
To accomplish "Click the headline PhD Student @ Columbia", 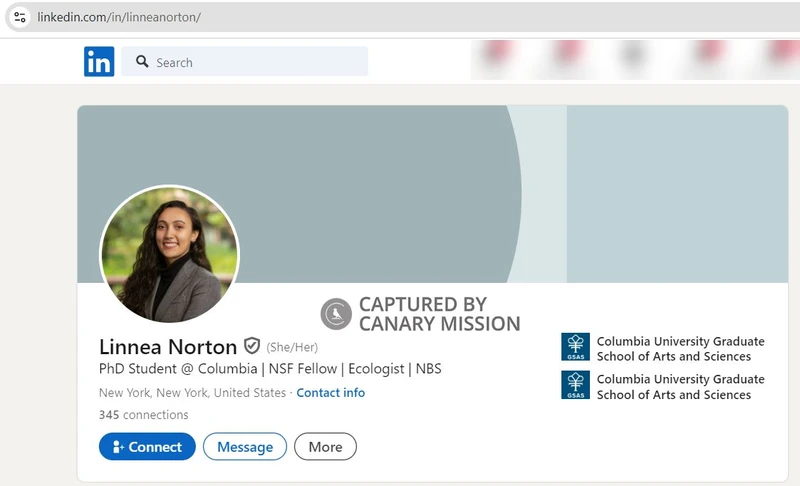I will pos(270,369).
